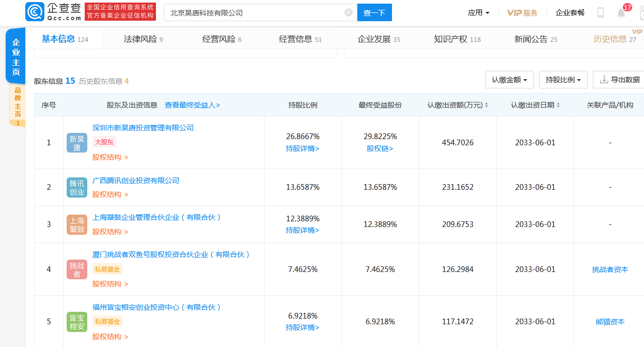The width and height of the screenshot is (644, 347).
Task: Click 私募基金 tag on 福州皆宝榕安 row
Action: click(x=107, y=322)
